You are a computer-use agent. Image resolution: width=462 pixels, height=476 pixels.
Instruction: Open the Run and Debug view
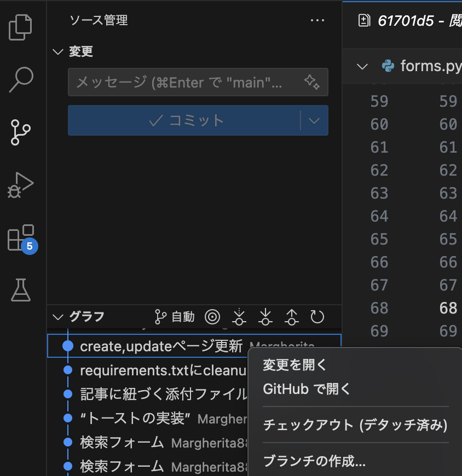pos(20,184)
